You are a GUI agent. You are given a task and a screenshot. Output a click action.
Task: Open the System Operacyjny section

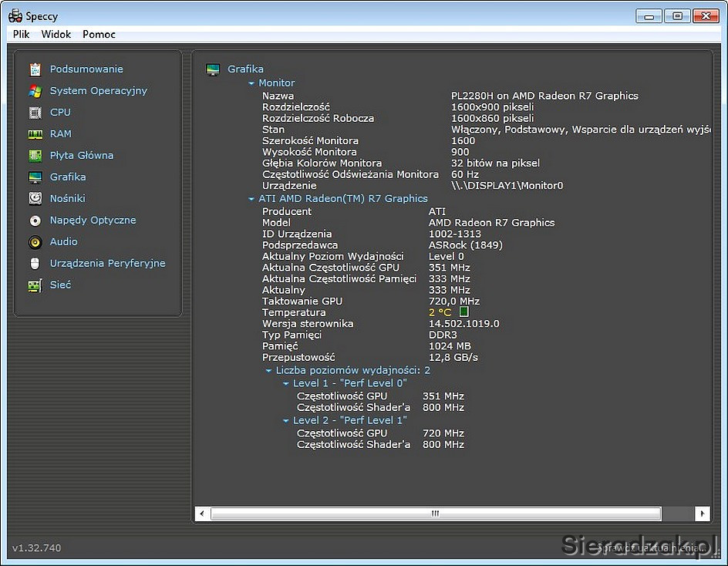(99, 90)
